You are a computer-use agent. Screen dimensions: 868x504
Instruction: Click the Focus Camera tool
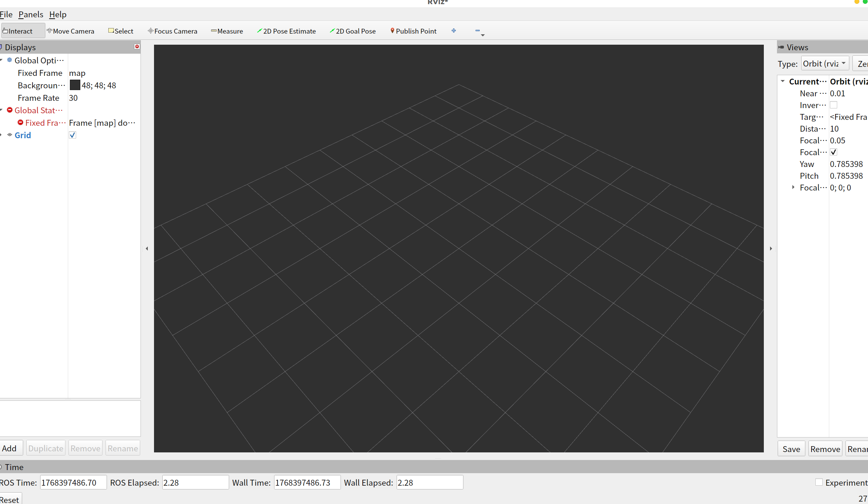pyautogui.click(x=173, y=31)
